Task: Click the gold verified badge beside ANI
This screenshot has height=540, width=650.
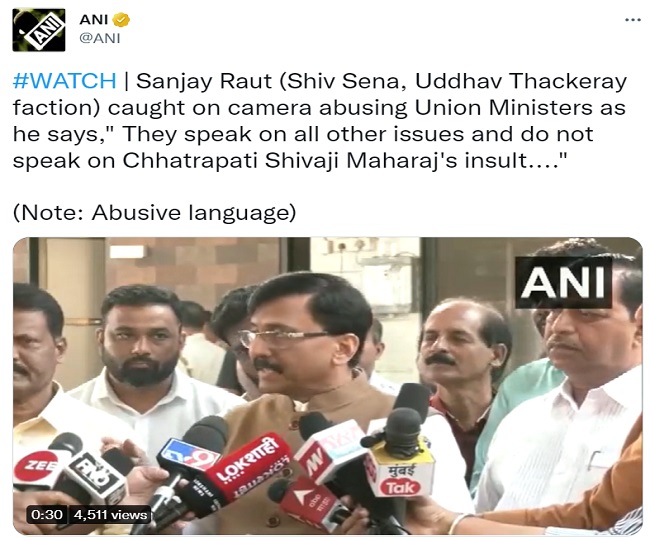Action: coord(122,19)
